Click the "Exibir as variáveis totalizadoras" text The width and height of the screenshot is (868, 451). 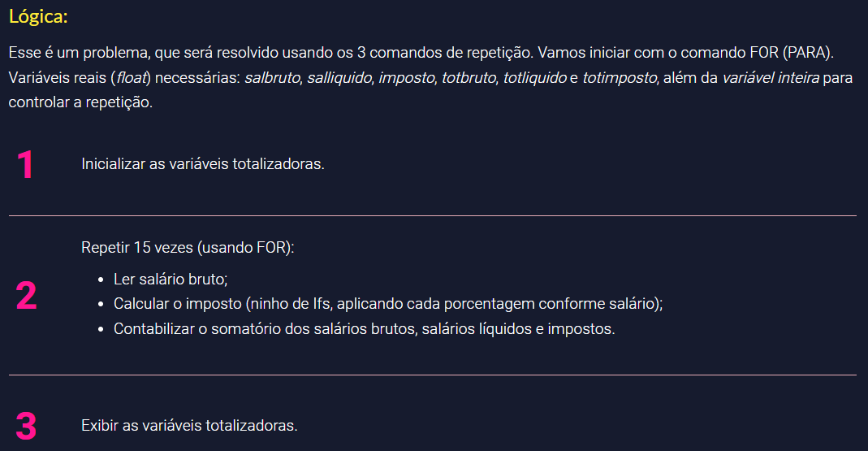click(189, 426)
